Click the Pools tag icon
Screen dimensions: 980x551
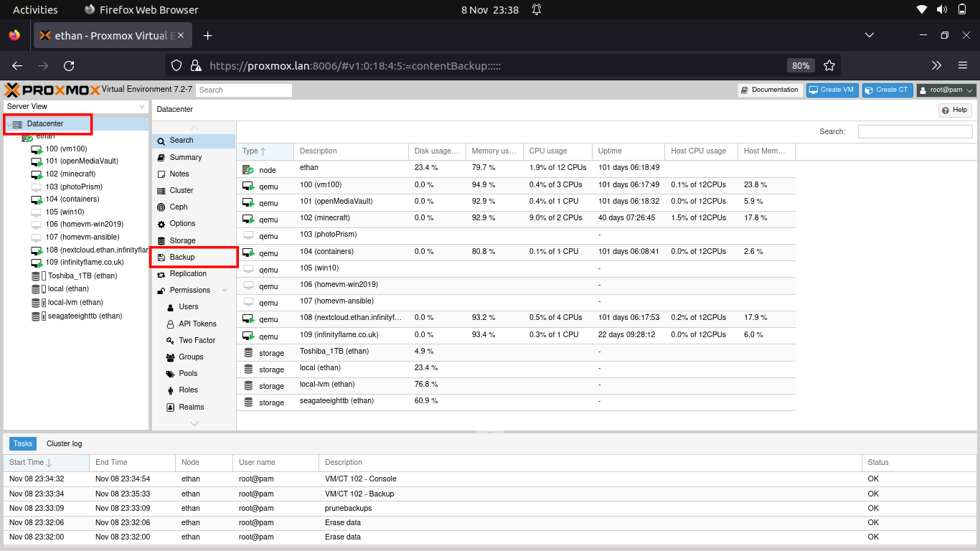click(170, 374)
